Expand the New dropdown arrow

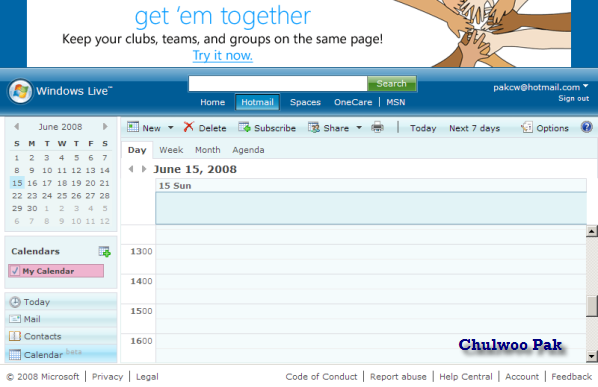(171, 128)
